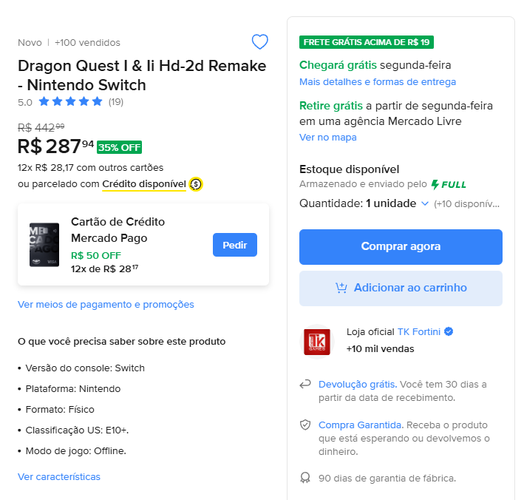
Task: Open the Crédito disponível link
Action: (144, 184)
